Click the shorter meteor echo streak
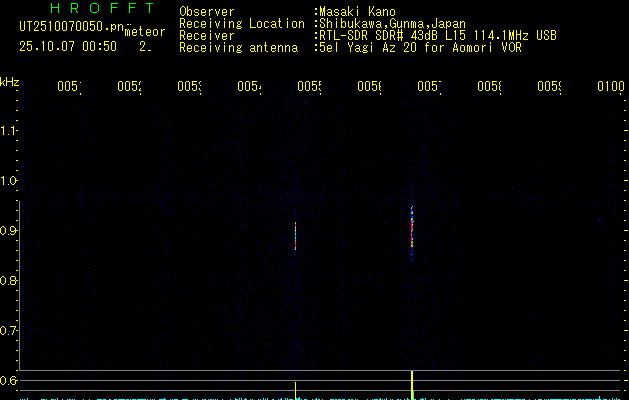629x400 pixels. [x=296, y=236]
